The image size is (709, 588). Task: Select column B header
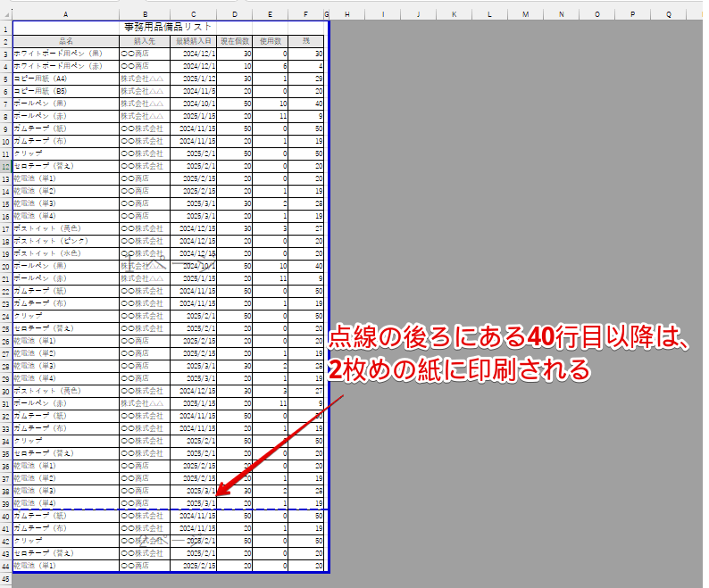coord(145,14)
